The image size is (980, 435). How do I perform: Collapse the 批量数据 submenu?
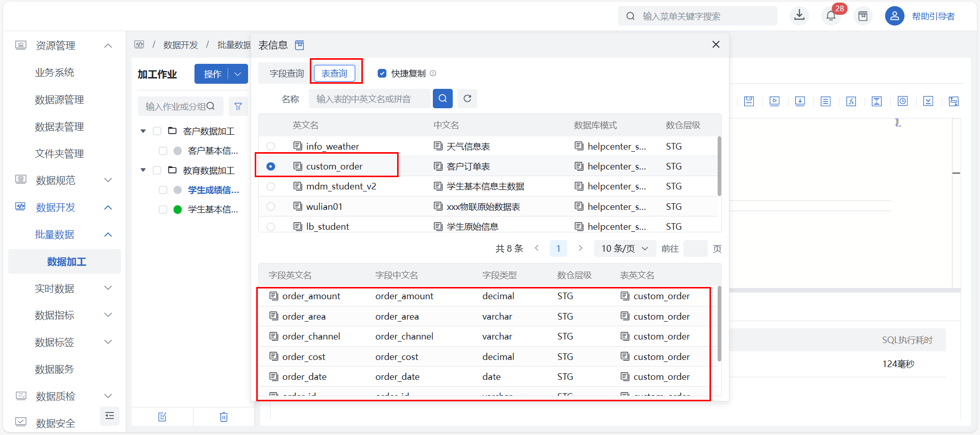pos(108,234)
